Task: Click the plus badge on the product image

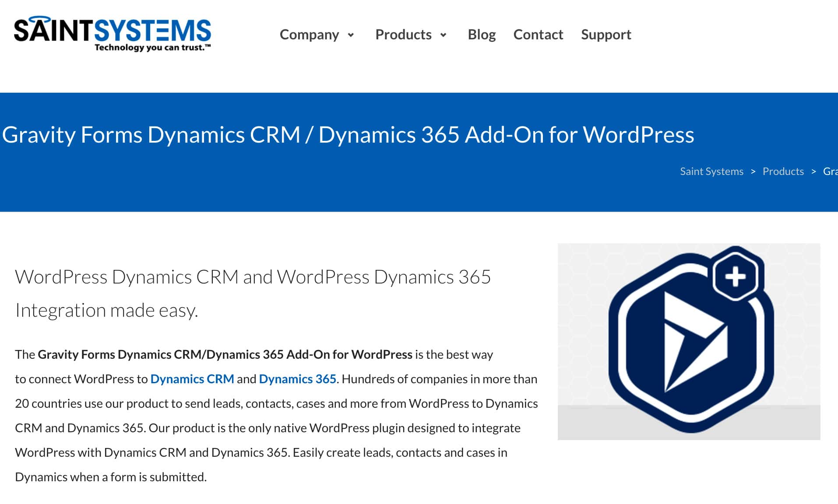Action: 735,277
